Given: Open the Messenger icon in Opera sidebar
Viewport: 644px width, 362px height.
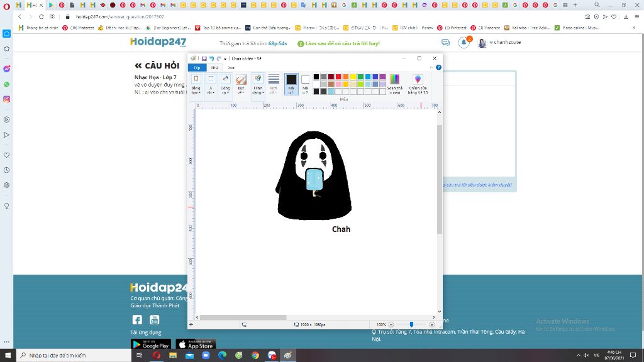Looking at the screenshot, I should pyautogui.click(x=6, y=69).
